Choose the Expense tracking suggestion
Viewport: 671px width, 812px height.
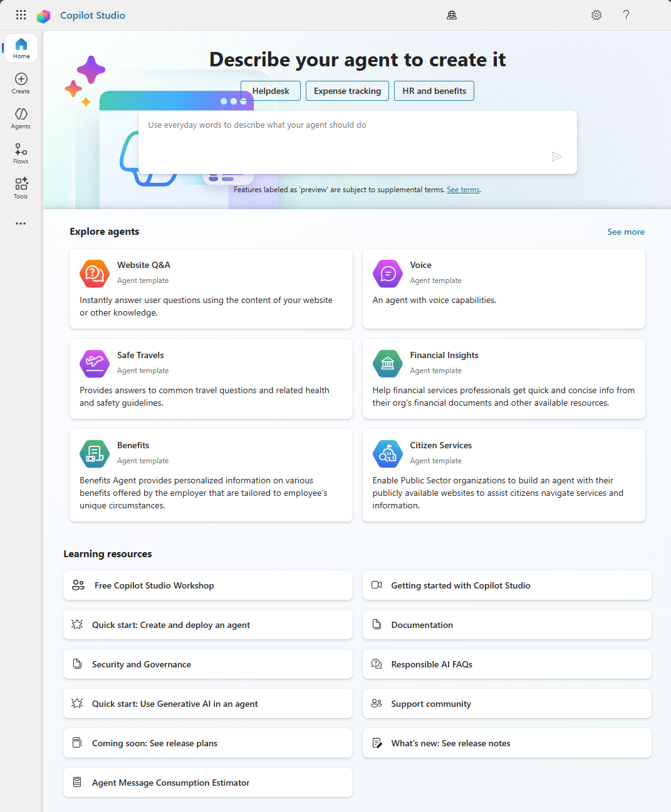click(x=347, y=91)
